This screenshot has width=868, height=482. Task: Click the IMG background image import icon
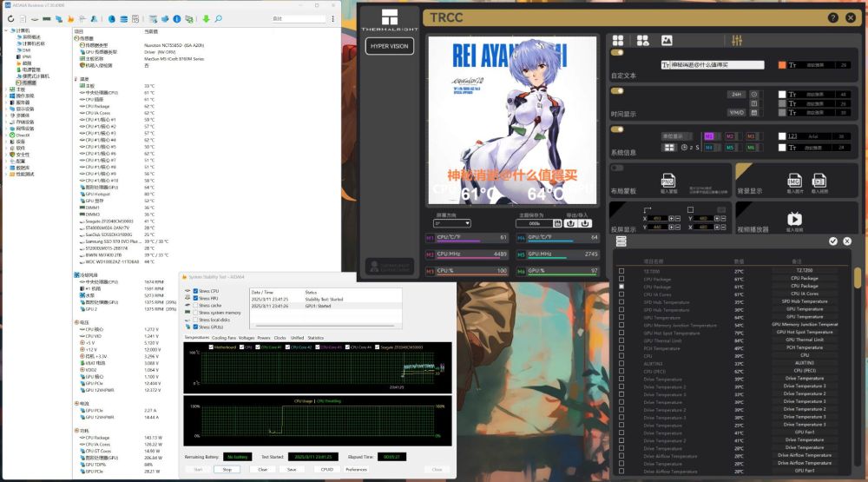pyautogui.click(x=794, y=180)
